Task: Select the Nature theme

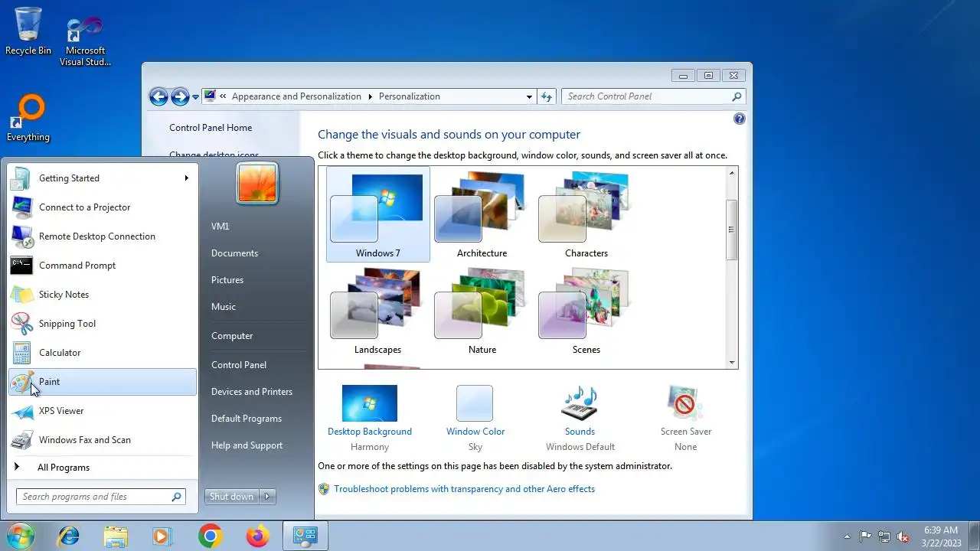Action: [482, 311]
